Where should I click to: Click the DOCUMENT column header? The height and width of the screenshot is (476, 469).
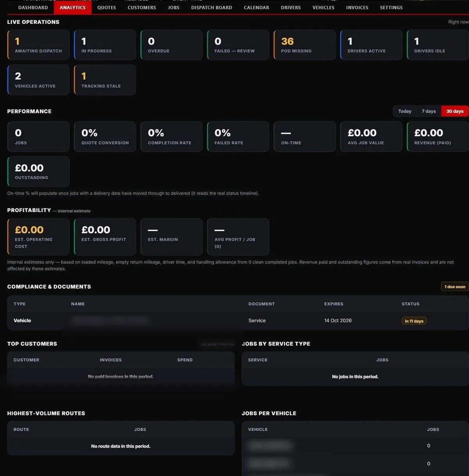pos(261,304)
